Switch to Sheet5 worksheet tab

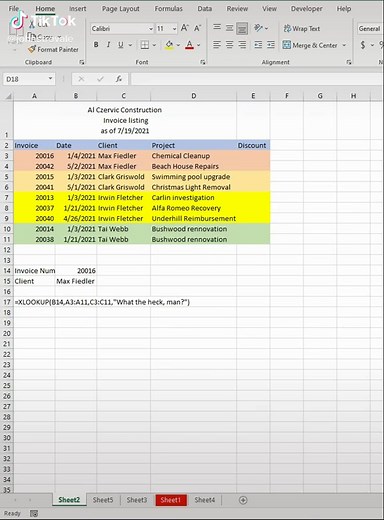pyautogui.click(x=103, y=500)
